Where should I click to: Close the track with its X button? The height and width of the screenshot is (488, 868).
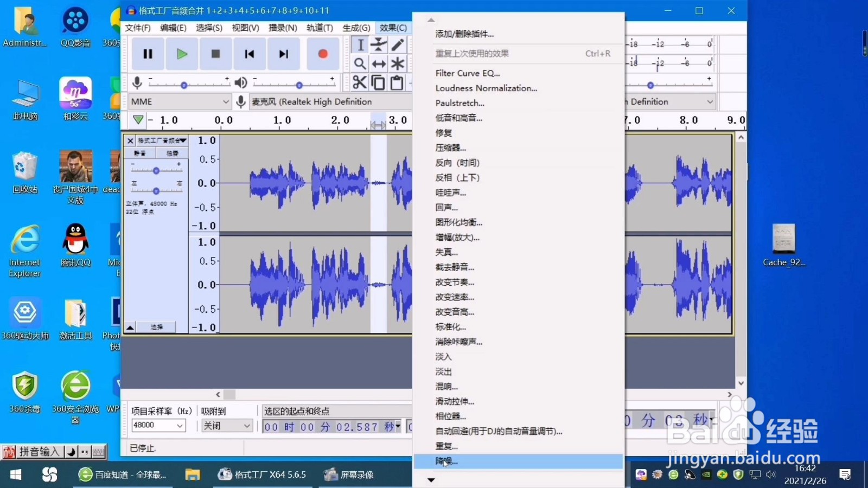(x=130, y=140)
